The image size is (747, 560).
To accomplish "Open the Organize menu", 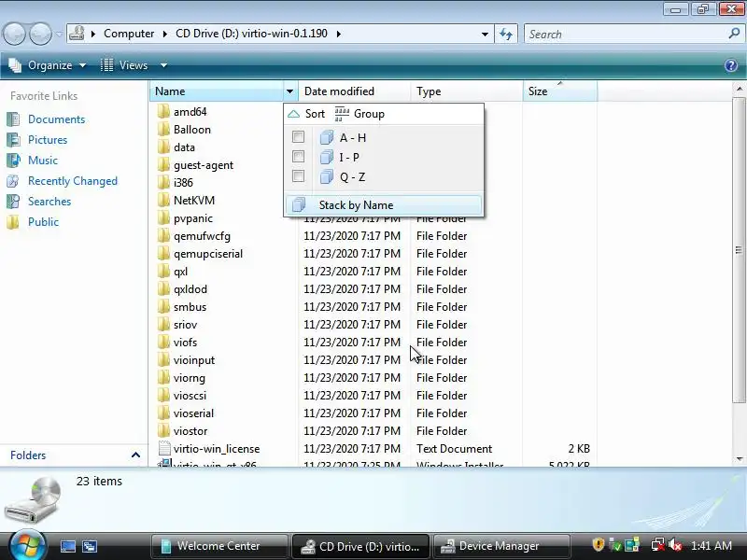I will pos(48,65).
